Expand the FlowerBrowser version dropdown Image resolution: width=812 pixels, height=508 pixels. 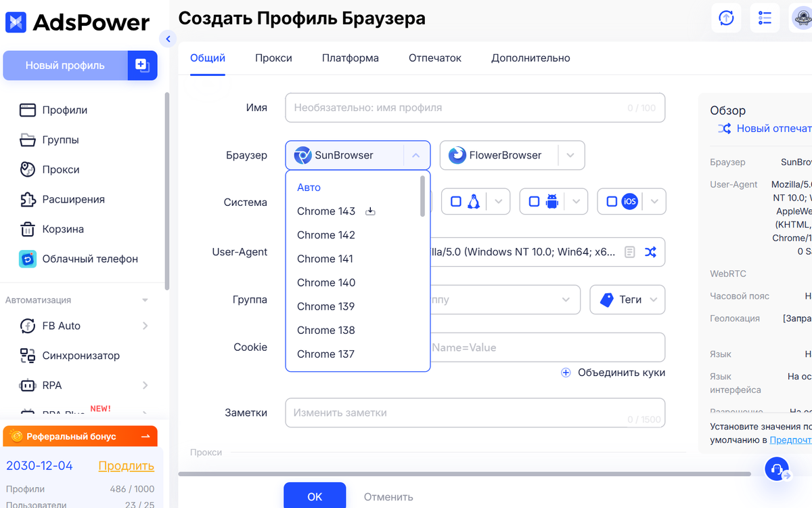(570, 155)
